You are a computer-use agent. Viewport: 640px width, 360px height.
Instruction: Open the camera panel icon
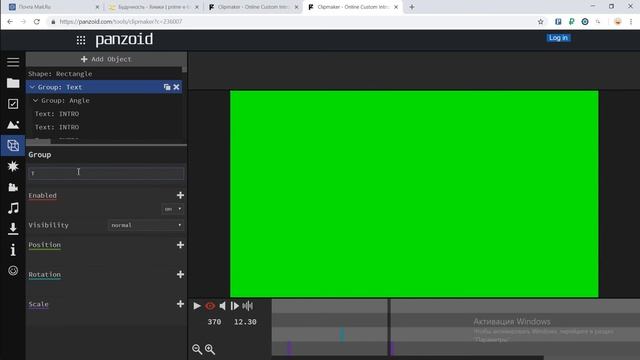13,187
